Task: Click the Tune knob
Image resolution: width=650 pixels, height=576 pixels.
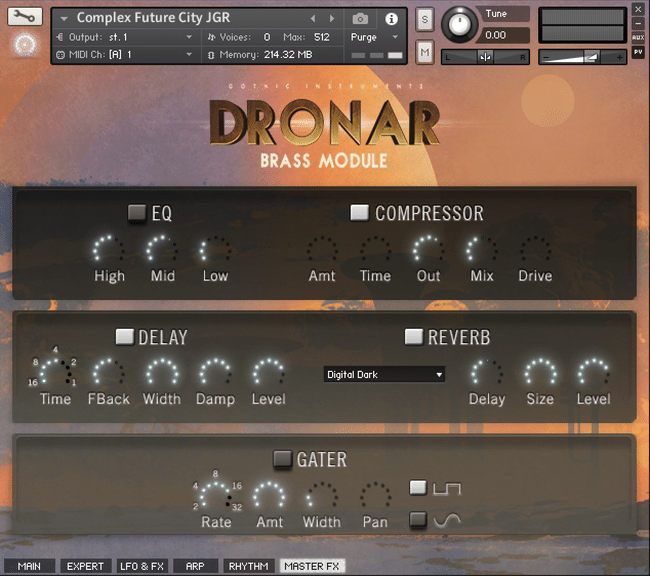Action: [459, 24]
